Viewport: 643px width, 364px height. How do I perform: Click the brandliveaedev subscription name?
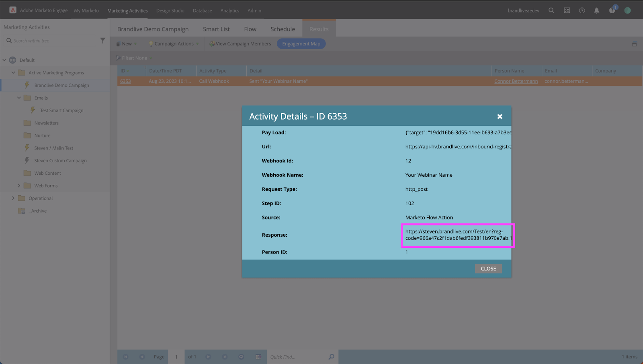pos(523,11)
